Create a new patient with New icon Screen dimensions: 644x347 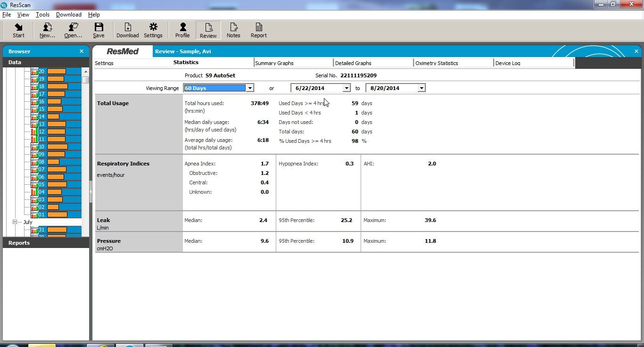tap(47, 30)
